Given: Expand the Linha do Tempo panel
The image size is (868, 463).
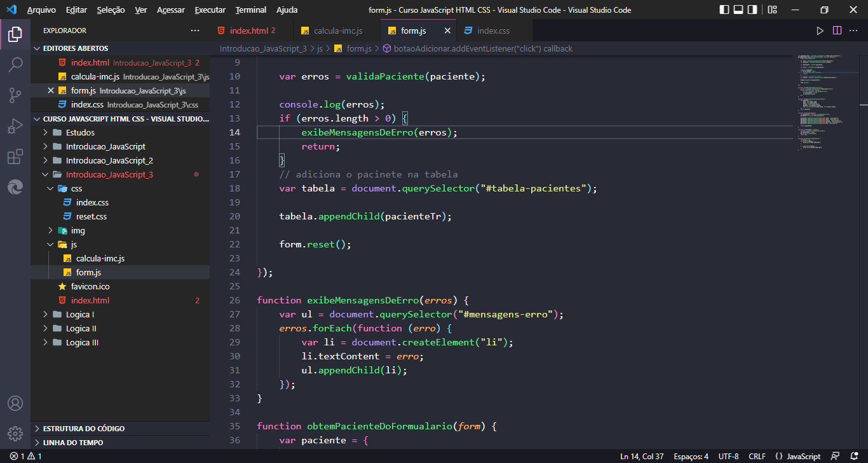Looking at the screenshot, I should coord(120,443).
